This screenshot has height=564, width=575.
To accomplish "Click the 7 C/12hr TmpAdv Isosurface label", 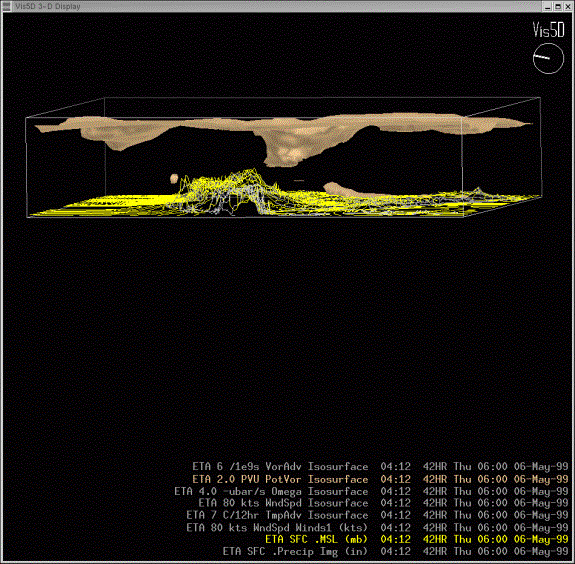I will tap(277, 515).
